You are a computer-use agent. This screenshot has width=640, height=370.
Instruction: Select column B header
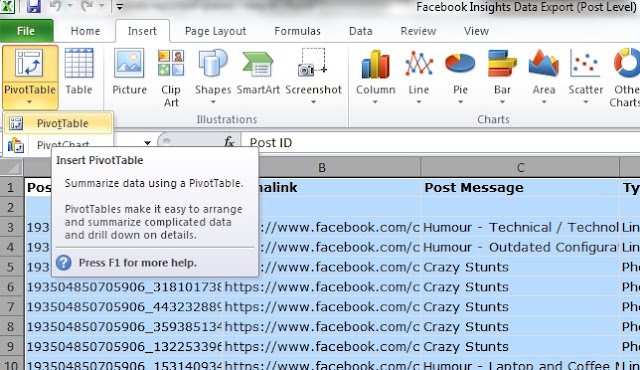(322, 168)
